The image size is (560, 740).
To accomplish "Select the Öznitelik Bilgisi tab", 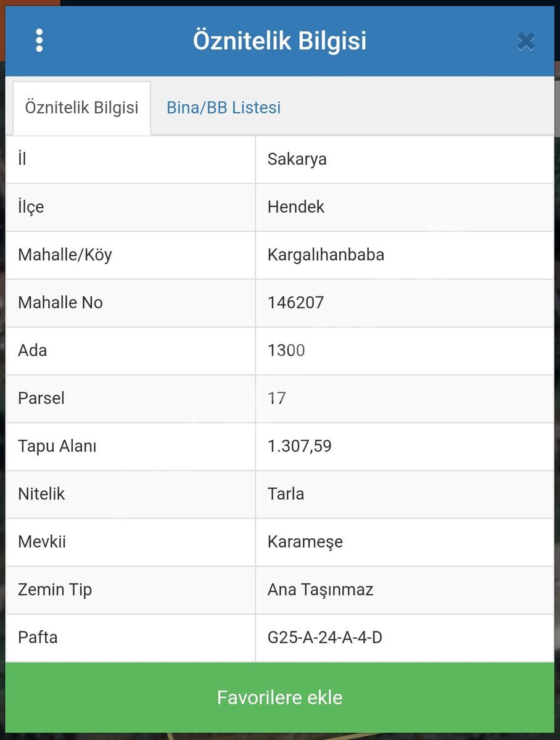I will coord(81,108).
